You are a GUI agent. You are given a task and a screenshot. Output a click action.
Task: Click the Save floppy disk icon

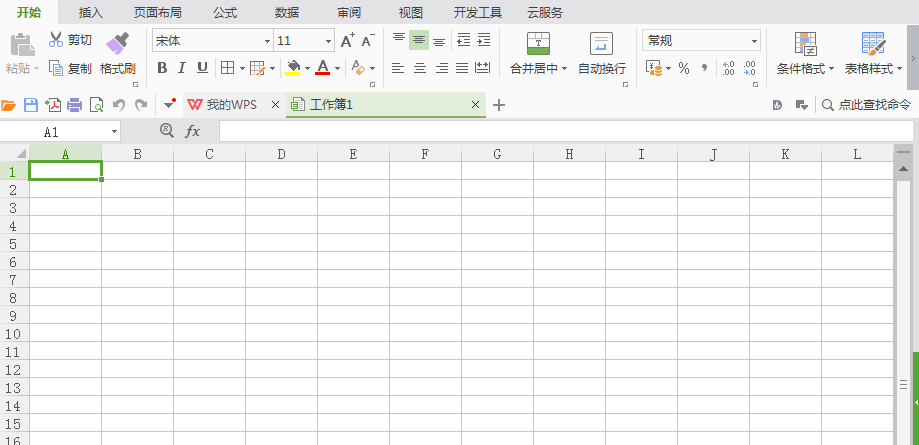30,105
